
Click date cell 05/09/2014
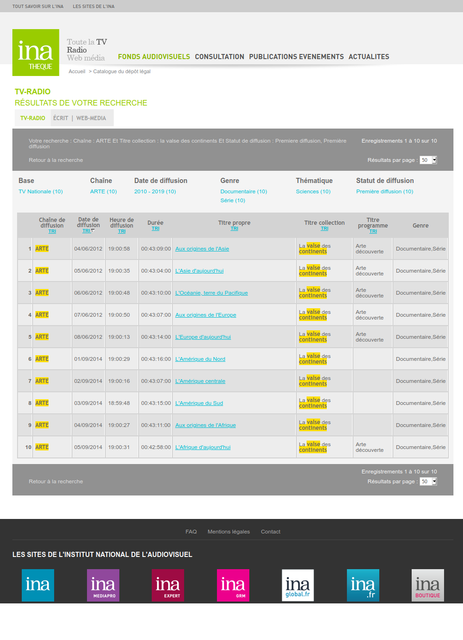coord(88,447)
